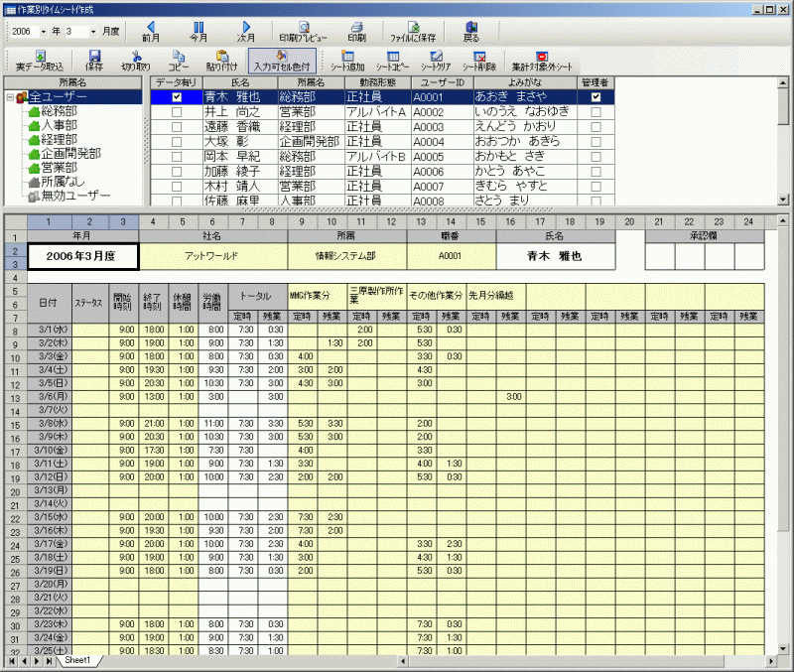Go to first sheet tab
Viewport: 794px width, 672px height.
point(12,661)
